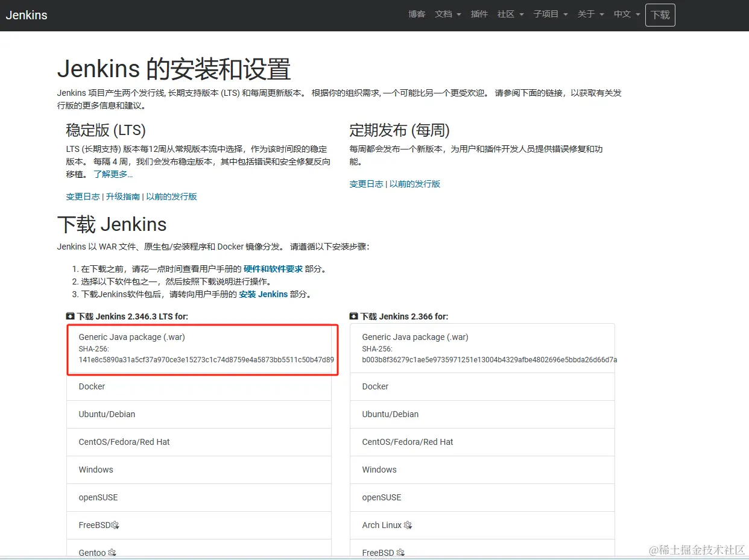Open the 博客 nav link
Image resolution: width=749 pixels, height=560 pixels.
(x=417, y=14)
